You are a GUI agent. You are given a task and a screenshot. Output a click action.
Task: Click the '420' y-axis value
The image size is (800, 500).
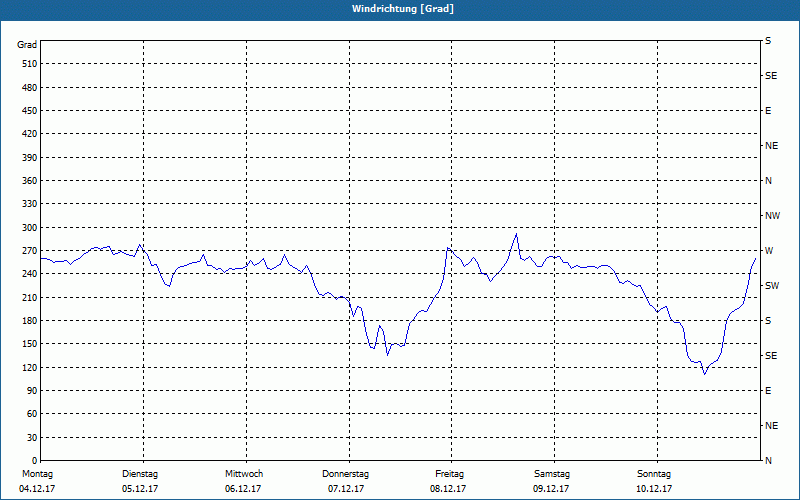point(30,134)
